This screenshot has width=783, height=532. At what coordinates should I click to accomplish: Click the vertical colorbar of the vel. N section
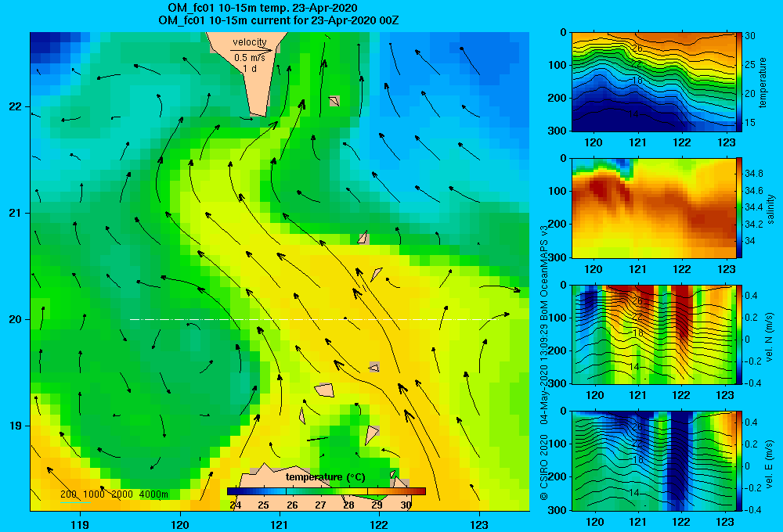pos(739,334)
